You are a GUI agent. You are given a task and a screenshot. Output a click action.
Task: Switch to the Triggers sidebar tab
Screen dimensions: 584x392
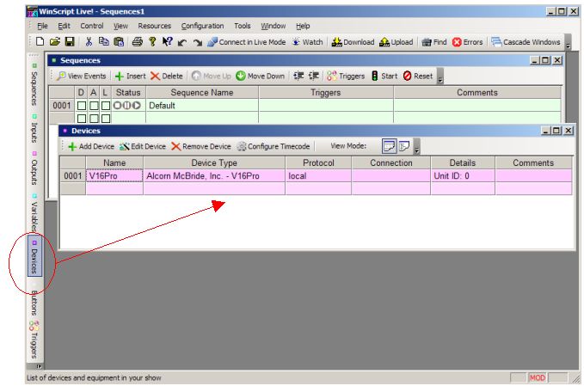tap(34, 340)
